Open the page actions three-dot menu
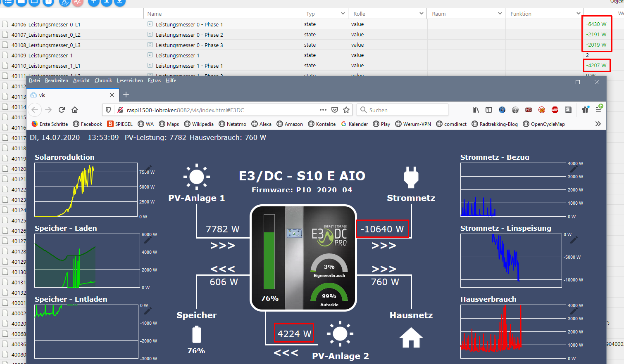Image resolution: width=624 pixels, height=364 pixels. [x=323, y=110]
